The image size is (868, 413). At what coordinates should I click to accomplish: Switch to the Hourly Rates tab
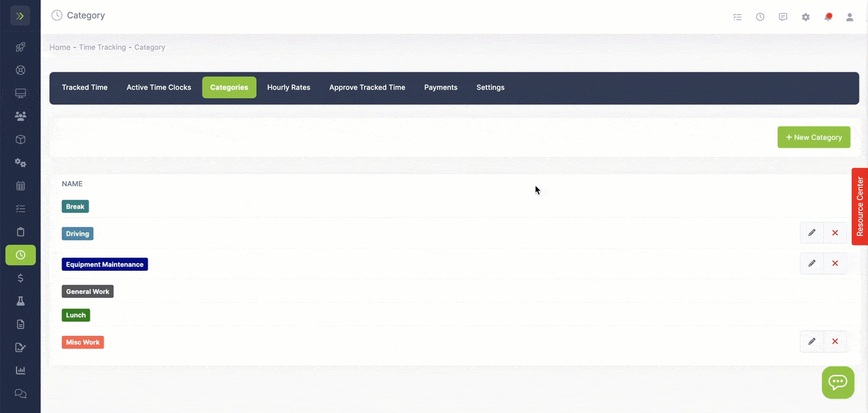pos(289,87)
